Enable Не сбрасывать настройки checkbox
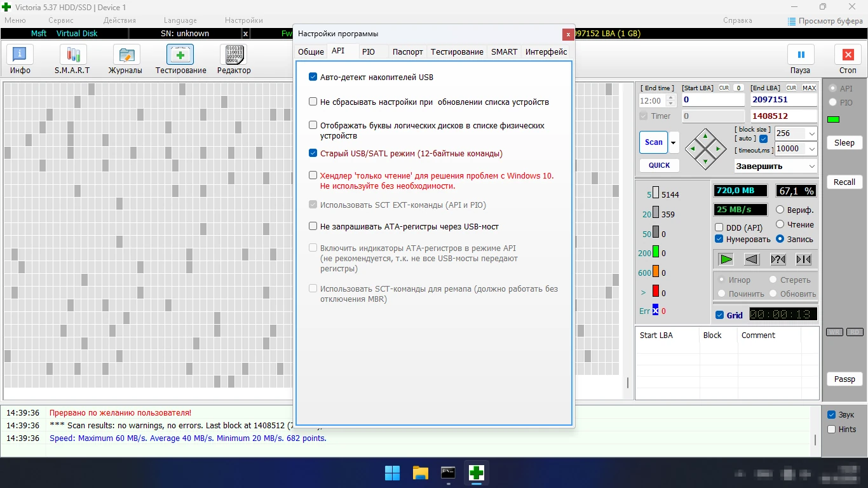 coord(313,102)
